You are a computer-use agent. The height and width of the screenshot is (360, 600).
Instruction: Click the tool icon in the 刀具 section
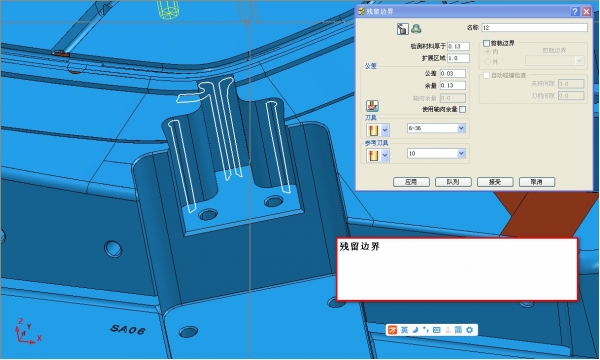pos(372,130)
